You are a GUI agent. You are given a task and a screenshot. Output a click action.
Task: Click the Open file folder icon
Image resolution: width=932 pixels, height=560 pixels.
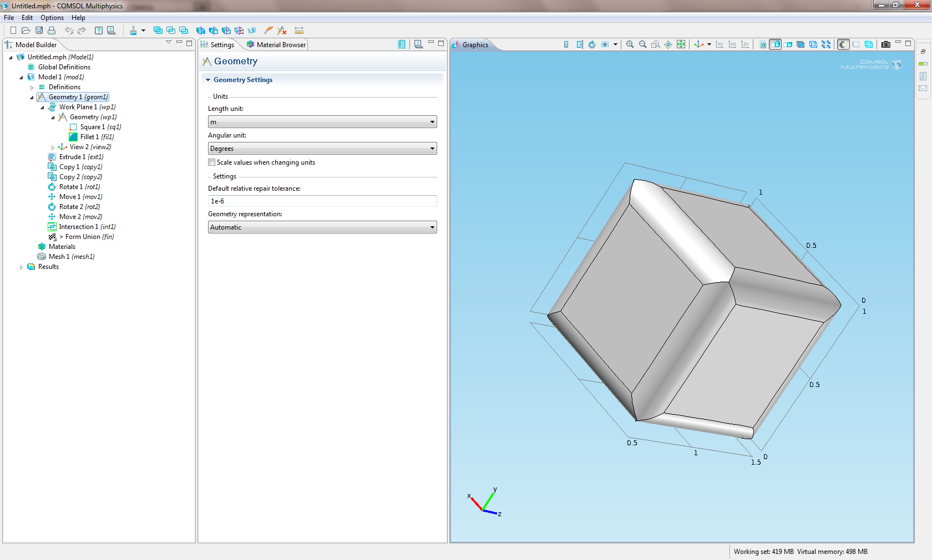click(x=26, y=30)
